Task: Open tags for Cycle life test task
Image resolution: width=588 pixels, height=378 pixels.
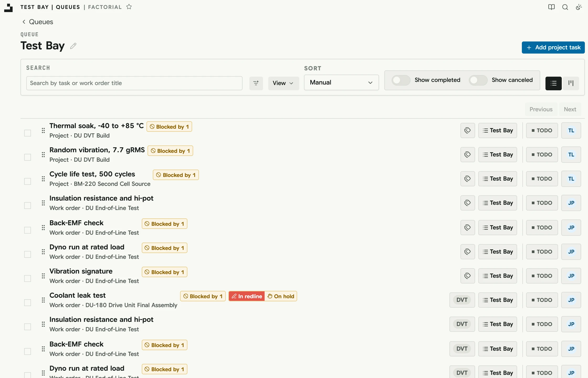Action: tap(468, 179)
